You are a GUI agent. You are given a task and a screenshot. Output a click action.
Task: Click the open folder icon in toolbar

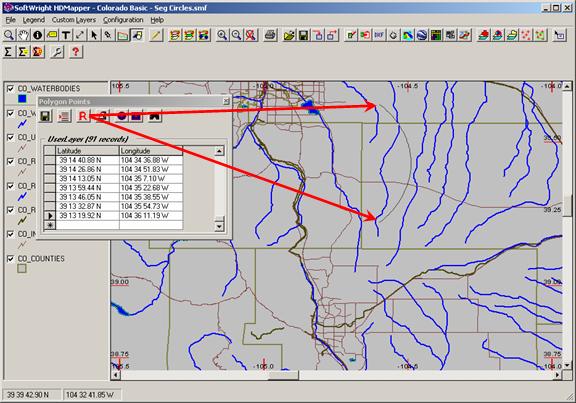[289, 35]
